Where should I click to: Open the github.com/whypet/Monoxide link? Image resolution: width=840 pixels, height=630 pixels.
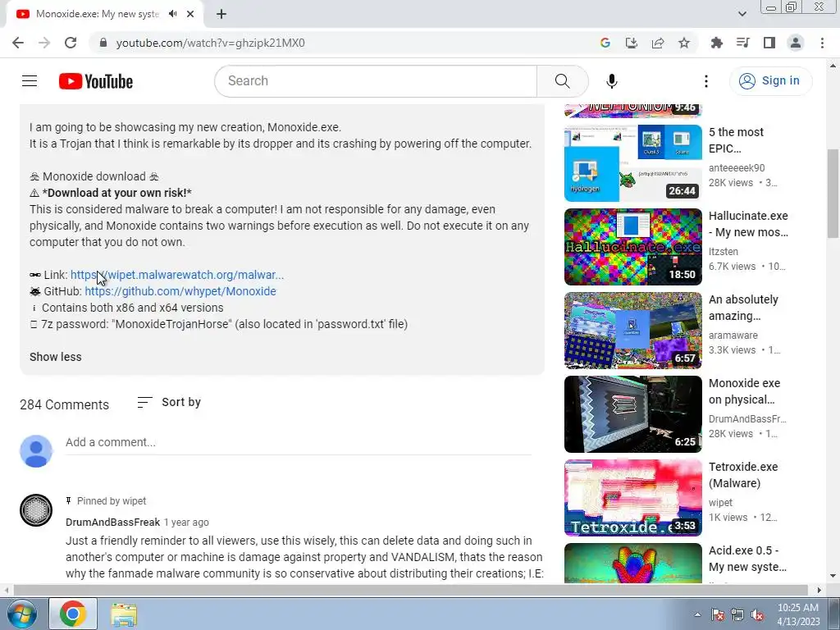(180, 291)
